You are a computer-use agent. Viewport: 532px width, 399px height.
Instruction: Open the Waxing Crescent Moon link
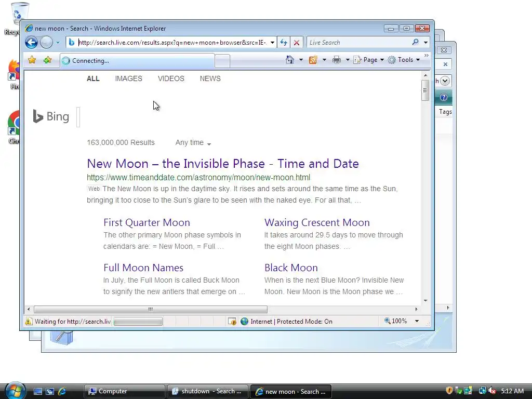click(317, 222)
